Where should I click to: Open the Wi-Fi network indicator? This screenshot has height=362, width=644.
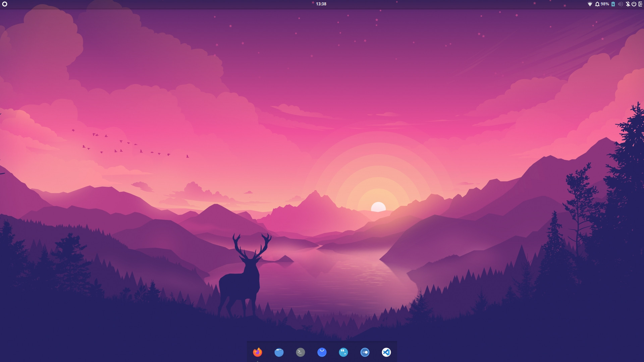590,4
